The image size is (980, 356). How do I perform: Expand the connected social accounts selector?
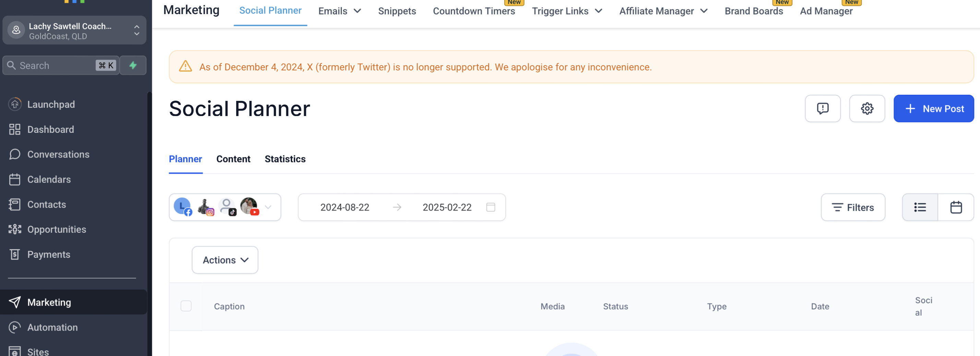tap(268, 207)
